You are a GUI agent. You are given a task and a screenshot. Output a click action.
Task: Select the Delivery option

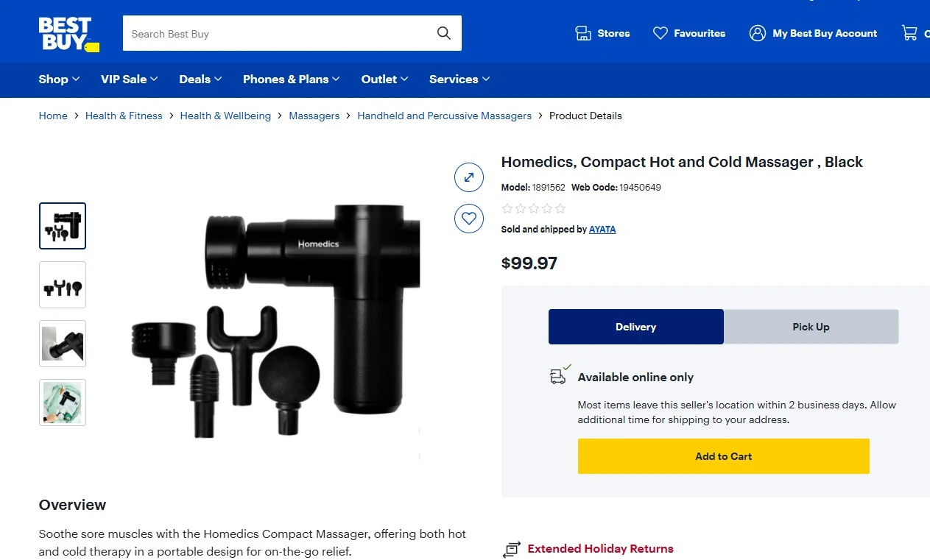[636, 327]
